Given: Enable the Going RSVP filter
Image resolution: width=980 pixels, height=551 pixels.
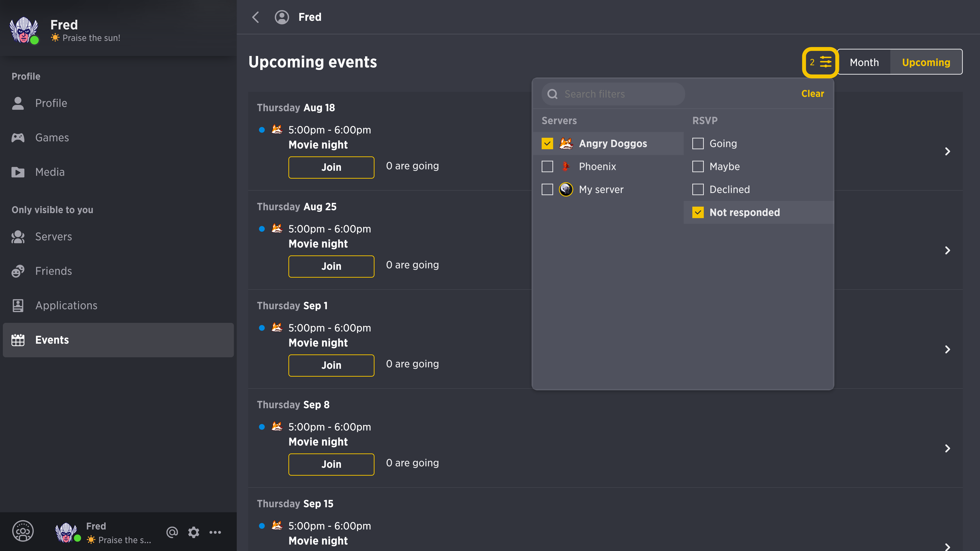Looking at the screenshot, I should (x=698, y=143).
